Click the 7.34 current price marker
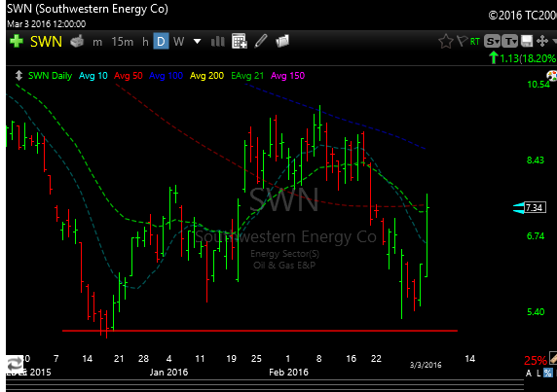 coord(535,207)
